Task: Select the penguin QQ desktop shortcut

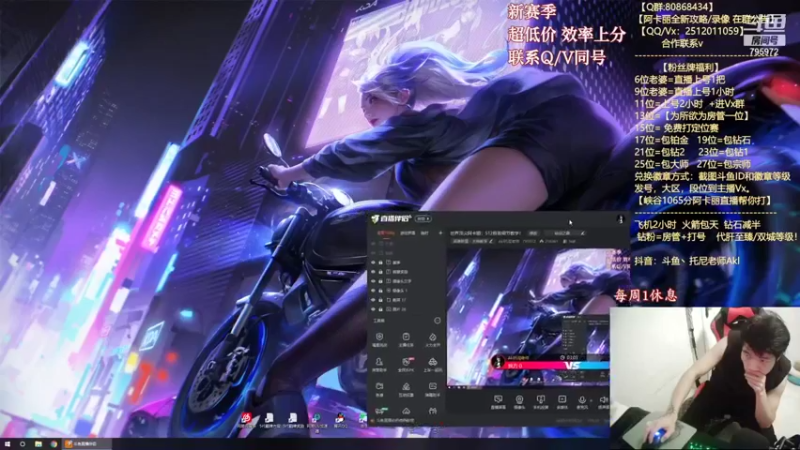Action: tap(339, 419)
